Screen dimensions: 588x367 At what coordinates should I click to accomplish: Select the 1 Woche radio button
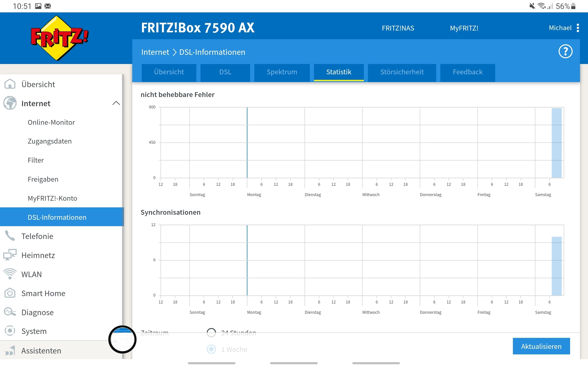(x=211, y=349)
